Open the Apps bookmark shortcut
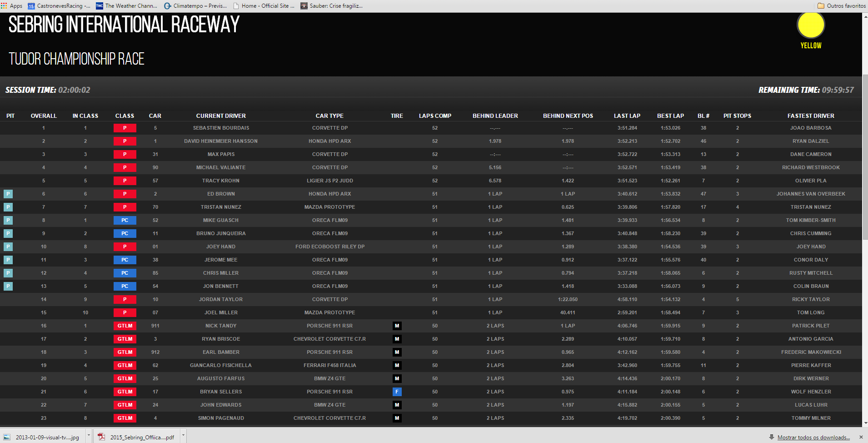This screenshot has height=443, width=868. pos(12,6)
